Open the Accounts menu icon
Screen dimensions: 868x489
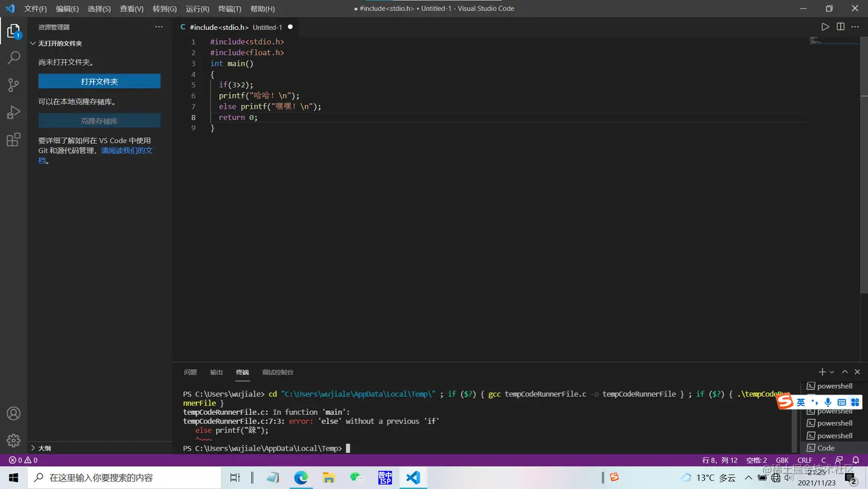(13, 414)
